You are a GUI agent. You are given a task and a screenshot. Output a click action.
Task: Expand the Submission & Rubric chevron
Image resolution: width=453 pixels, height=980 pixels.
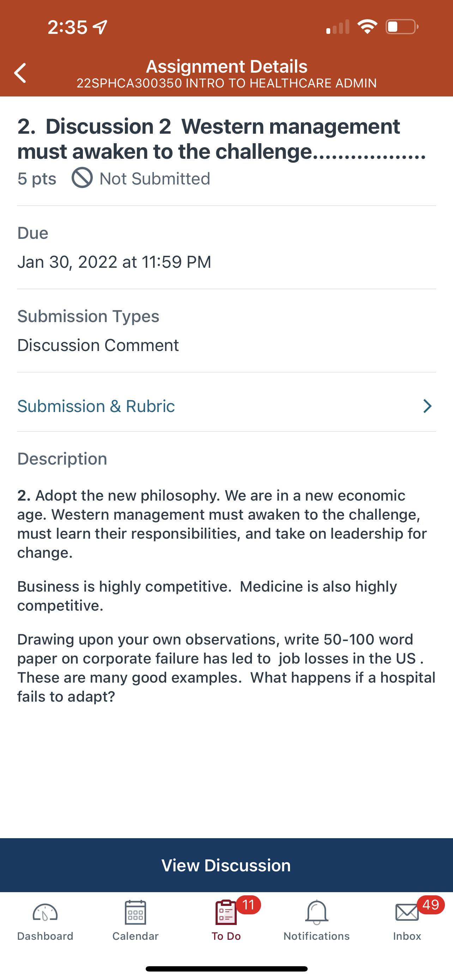point(428,406)
